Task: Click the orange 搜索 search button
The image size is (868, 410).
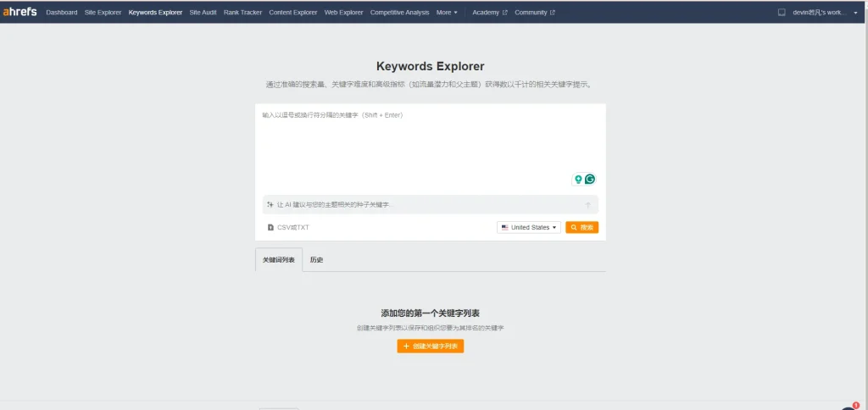Action: (x=581, y=227)
